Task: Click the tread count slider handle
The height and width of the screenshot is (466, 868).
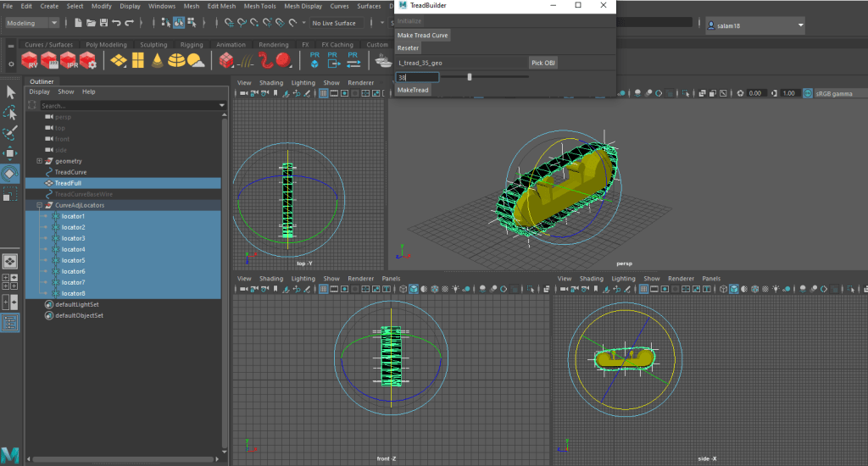Action: [x=470, y=77]
